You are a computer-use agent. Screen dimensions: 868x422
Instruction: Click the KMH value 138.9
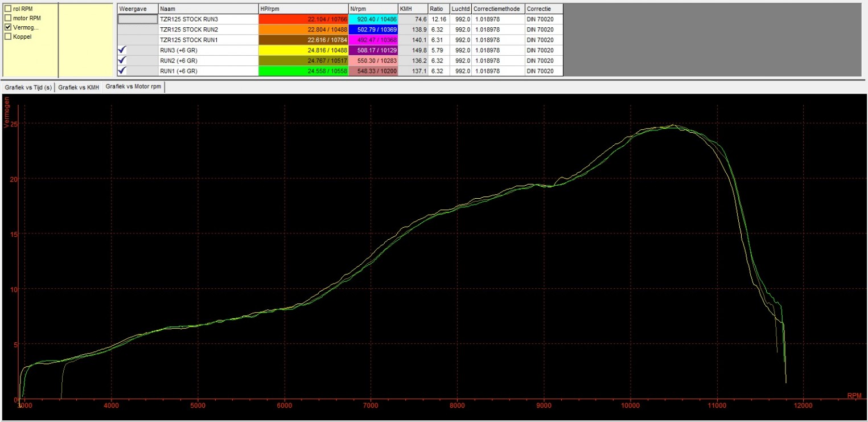coord(413,30)
